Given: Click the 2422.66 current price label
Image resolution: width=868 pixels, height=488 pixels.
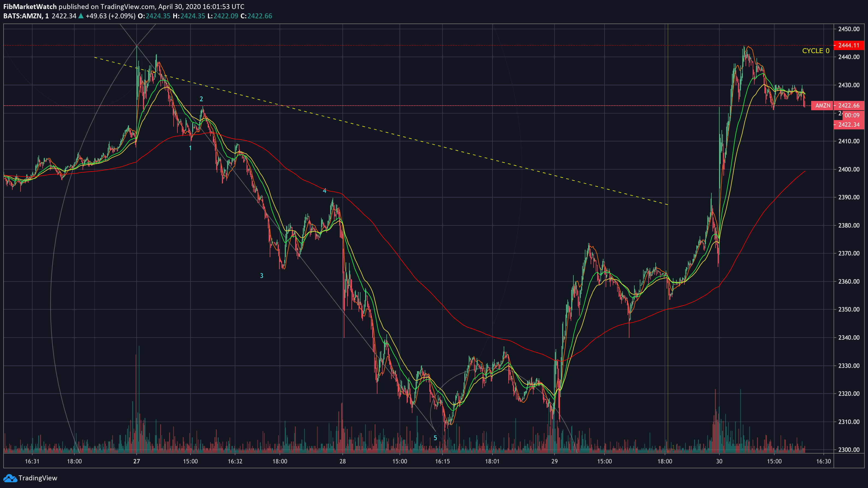Looking at the screenshot, I should (849, 106).
